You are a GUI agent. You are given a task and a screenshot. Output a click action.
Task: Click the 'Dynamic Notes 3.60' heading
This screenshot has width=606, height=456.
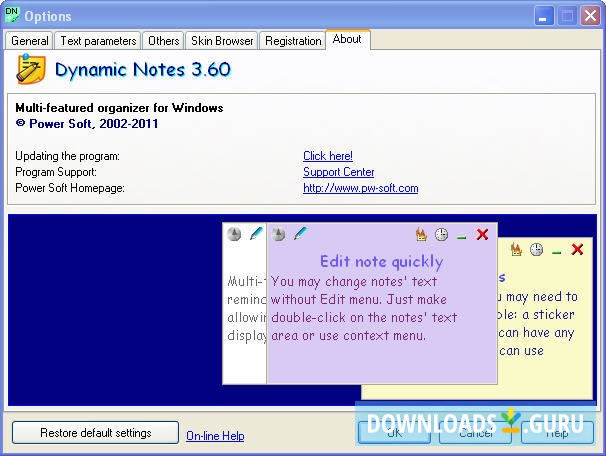pos(143,70)
